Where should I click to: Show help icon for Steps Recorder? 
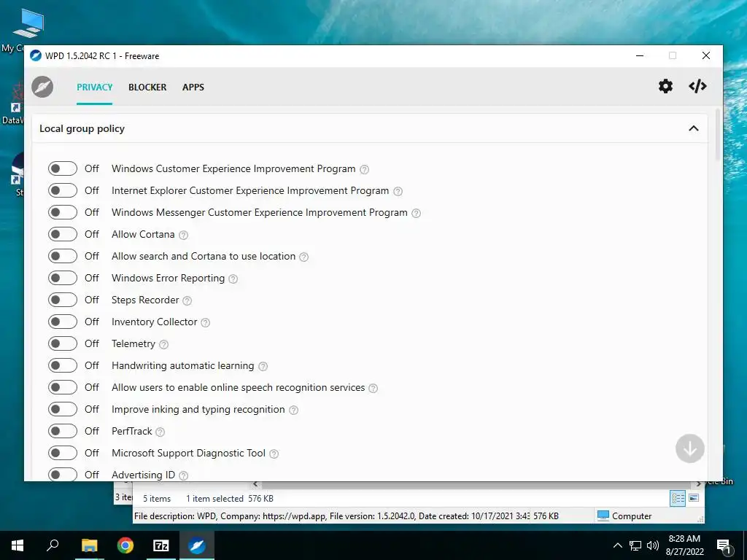[187, 301]
